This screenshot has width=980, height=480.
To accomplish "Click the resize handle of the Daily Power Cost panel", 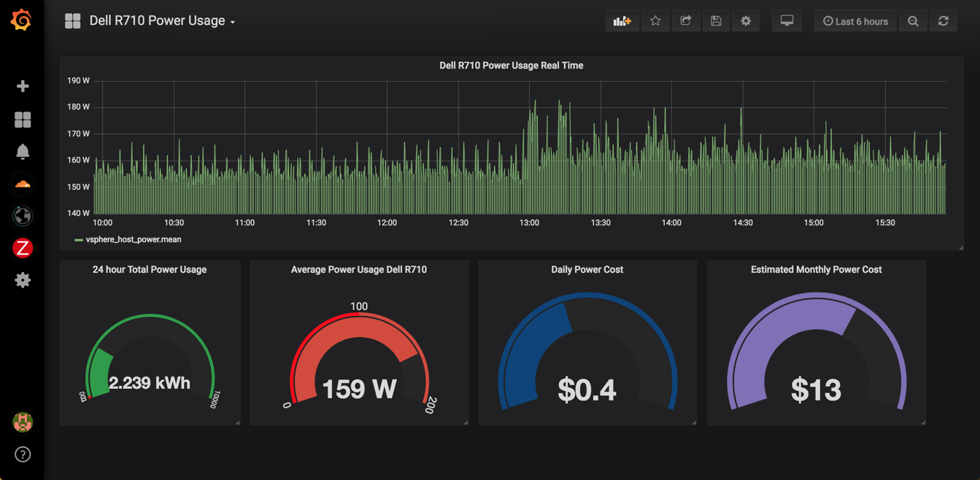I will coord(694,422).
